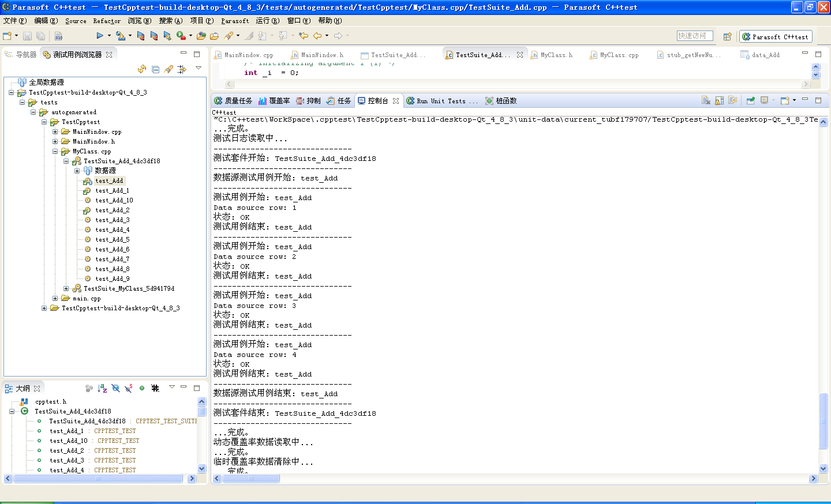The height and width of the screenshot is (504, 831).
Task: Click the outline panel horizontal scrollbar thumb
Action: (98, 478)
